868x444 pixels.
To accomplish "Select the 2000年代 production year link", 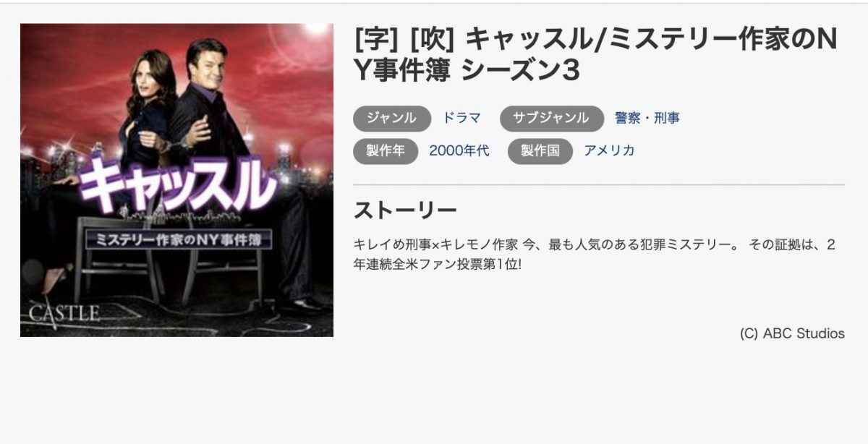I will pos(459,150).
